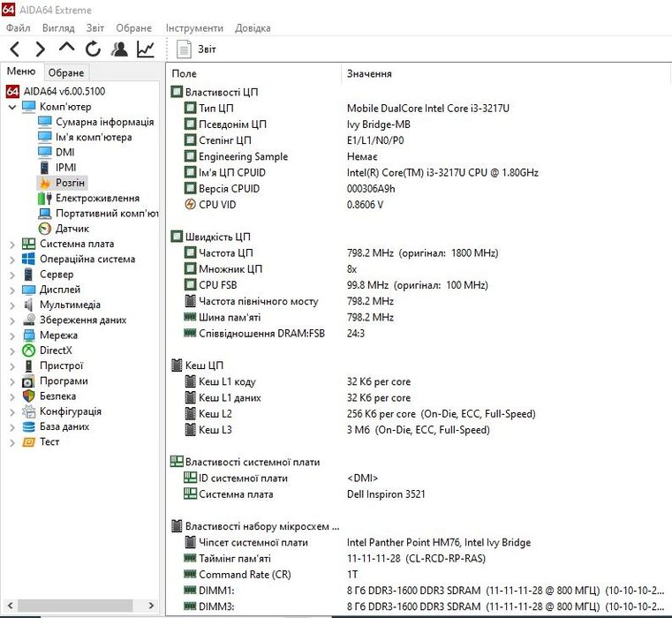
Task: Click the AIDA64 v6.00.5100 root icon
Action: point(12,91)
